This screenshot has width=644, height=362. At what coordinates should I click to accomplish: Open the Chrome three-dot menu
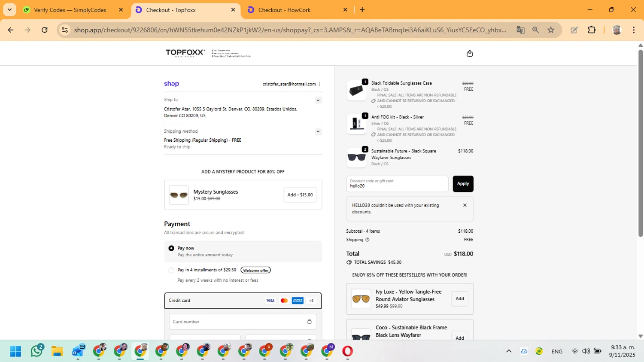tap(634, 30)
